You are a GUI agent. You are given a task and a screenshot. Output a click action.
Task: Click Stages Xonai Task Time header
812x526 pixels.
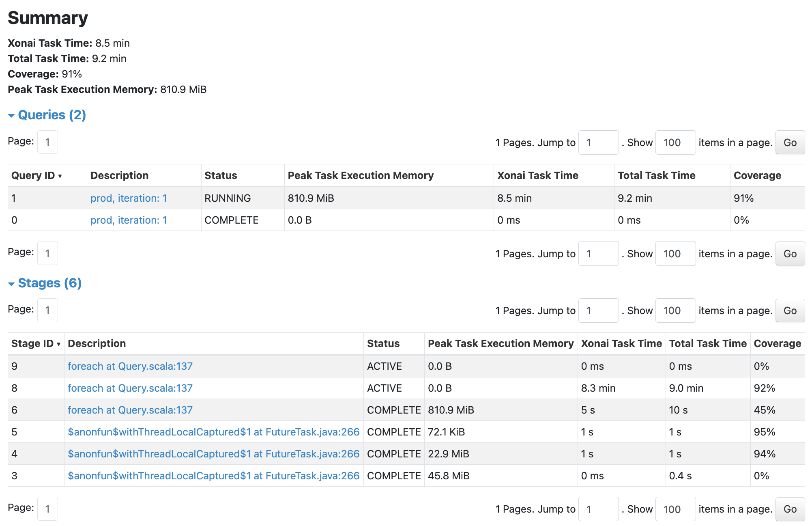[x=621, y=343]
